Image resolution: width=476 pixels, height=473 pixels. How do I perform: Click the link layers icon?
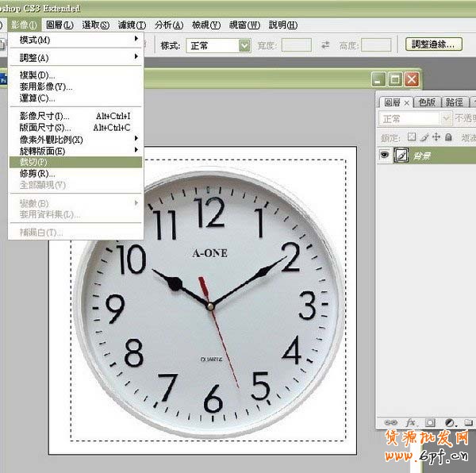coord(390,422)
